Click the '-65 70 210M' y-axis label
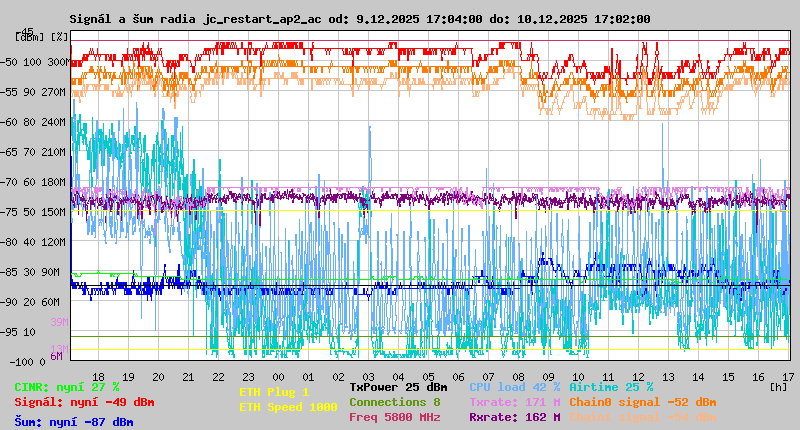 34,152
